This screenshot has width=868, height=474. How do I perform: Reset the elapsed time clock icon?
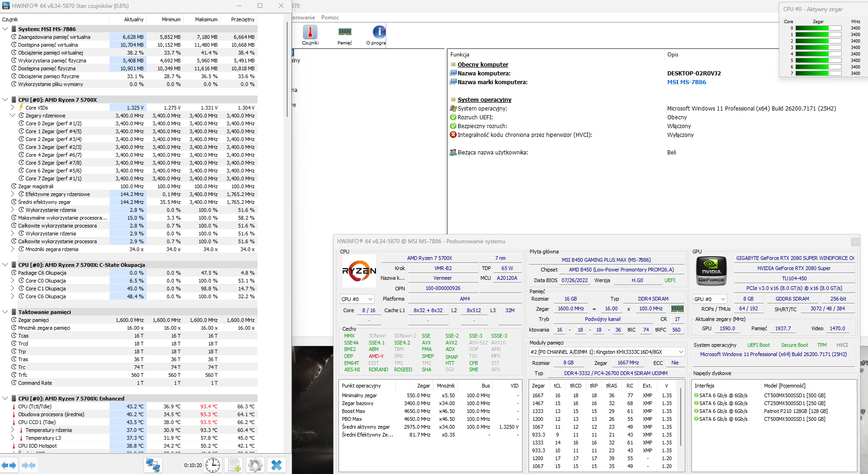point(213,465)
